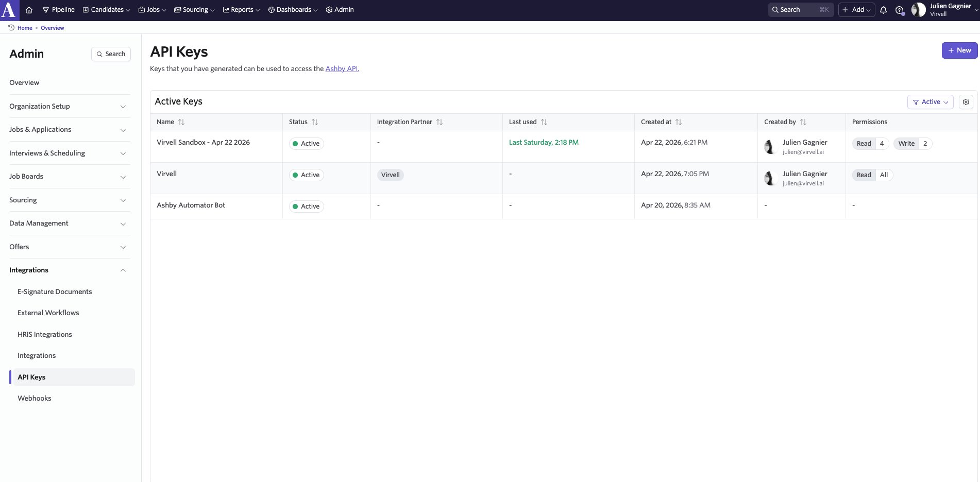Expand Interviews & Scheduling section
The width and height of the screenshot is (980, 482).
(70, 153)
